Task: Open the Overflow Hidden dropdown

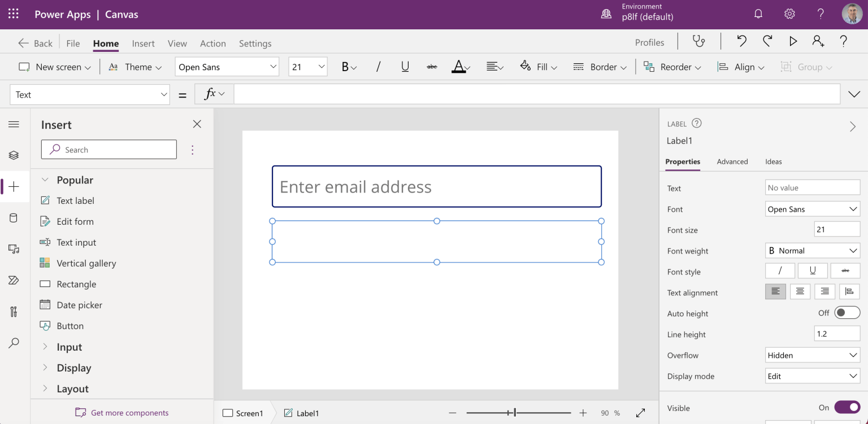Action: coord(812,355)
